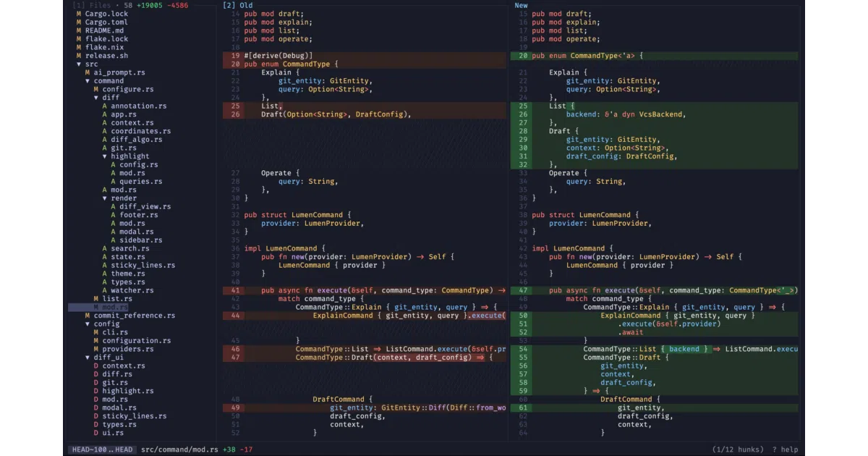Collapse the src folder triangle

click(79, 64)
